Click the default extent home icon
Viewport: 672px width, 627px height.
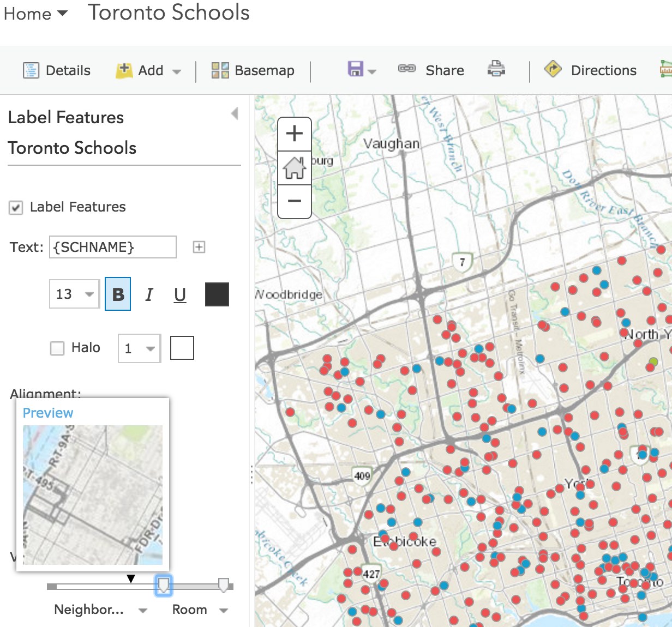click(295, 167)
